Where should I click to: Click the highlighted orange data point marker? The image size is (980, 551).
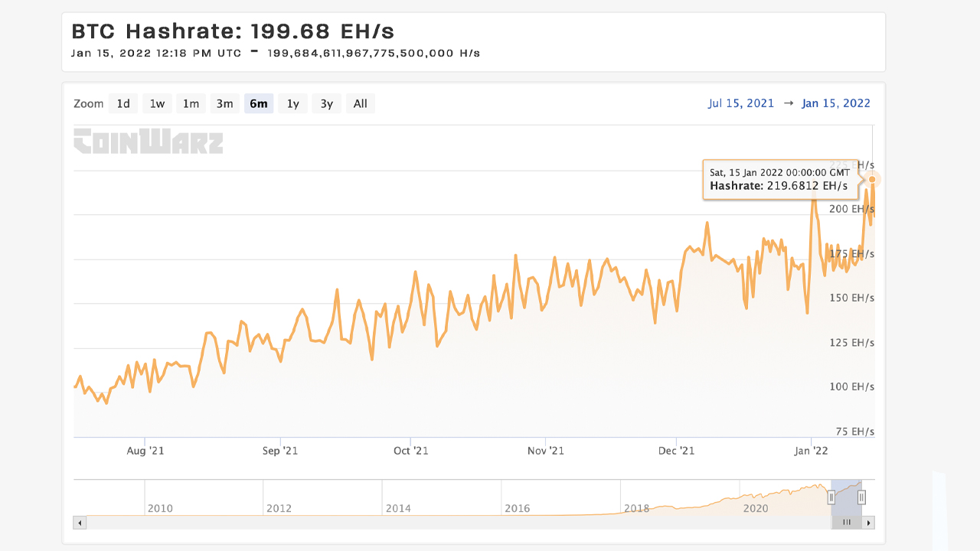[872, 180]
